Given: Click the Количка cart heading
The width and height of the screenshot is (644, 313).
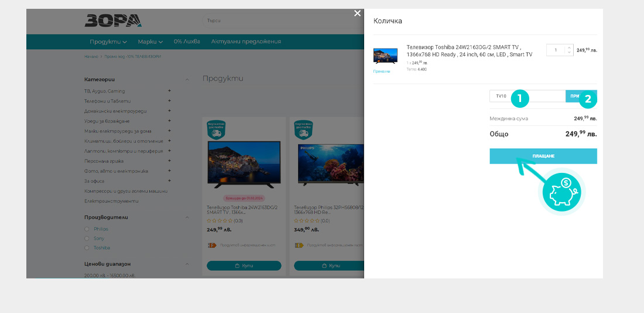Looking at the screenshot, I should coord(388,21).
